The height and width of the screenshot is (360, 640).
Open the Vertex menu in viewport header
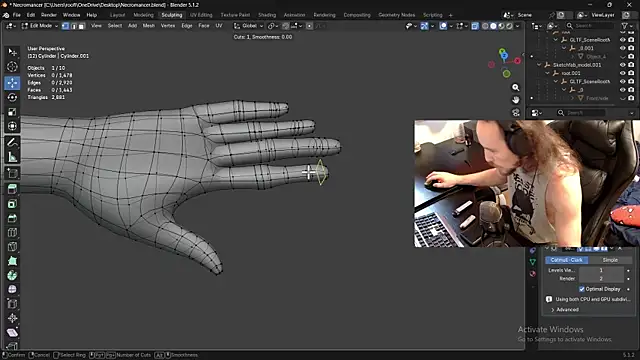click(168, 26)
